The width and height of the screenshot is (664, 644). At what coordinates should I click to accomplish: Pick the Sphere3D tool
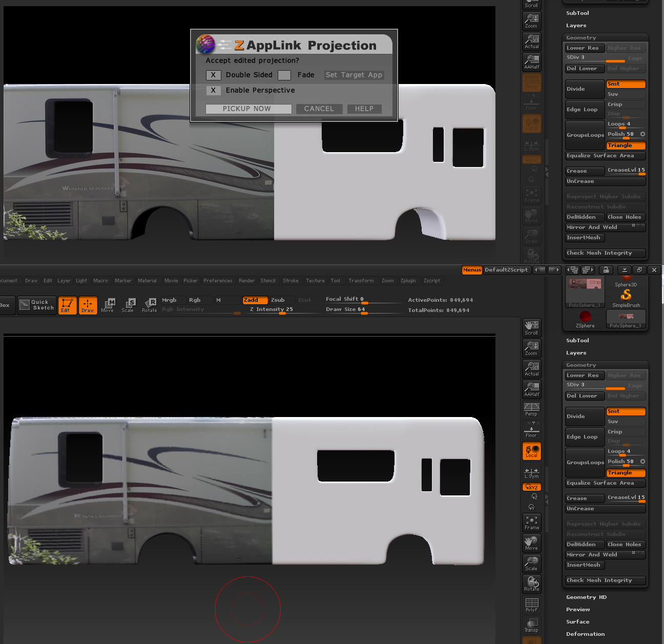(626, 281)
